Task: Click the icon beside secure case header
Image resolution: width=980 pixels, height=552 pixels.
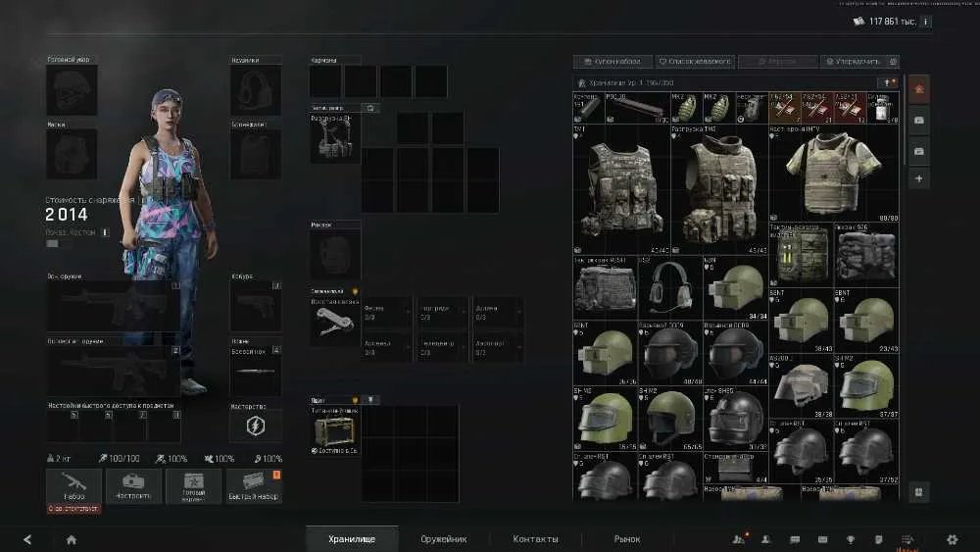Action: click(x=370, y=399)
